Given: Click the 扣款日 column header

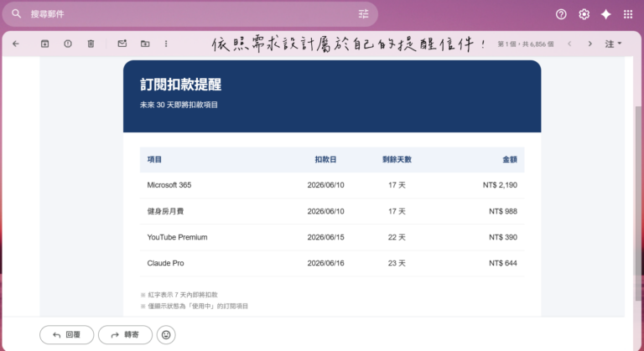Looking at the screenshot, I should click(x=325, y=159).
